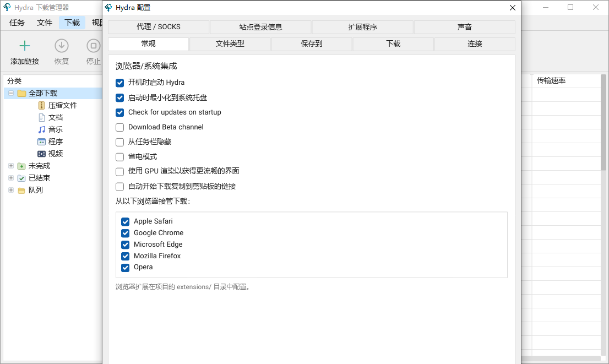
Task: Click the Stop download square icon
Action: click(x=93, y=46)
